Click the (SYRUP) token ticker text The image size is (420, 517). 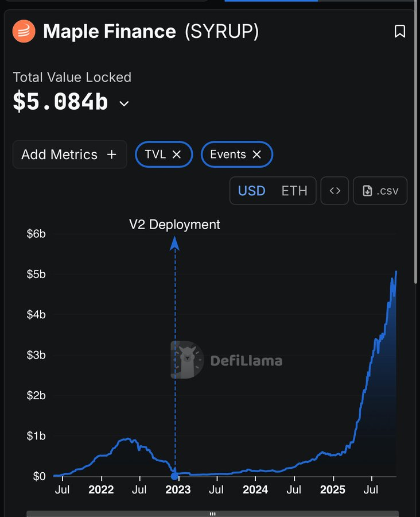click(221, 32)
